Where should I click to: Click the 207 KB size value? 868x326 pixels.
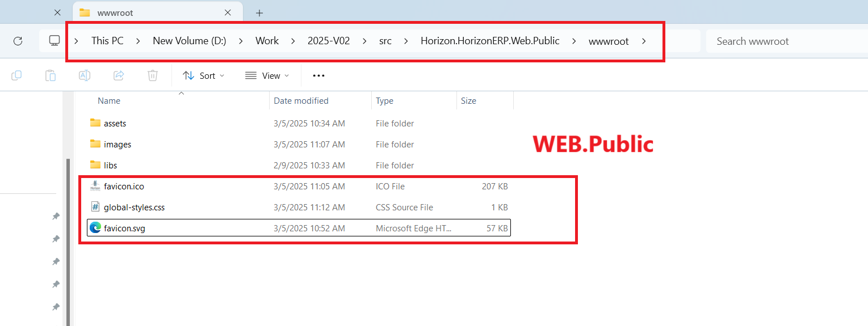pyautogui.click(x=494, y=186)
